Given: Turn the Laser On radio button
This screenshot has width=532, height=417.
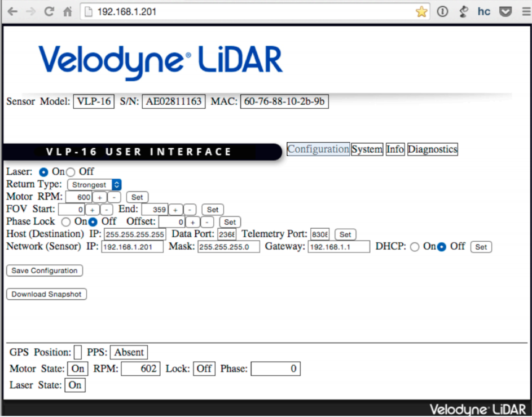Looking at the screenshot, I should pyautogui.click(x=43, y=172).
